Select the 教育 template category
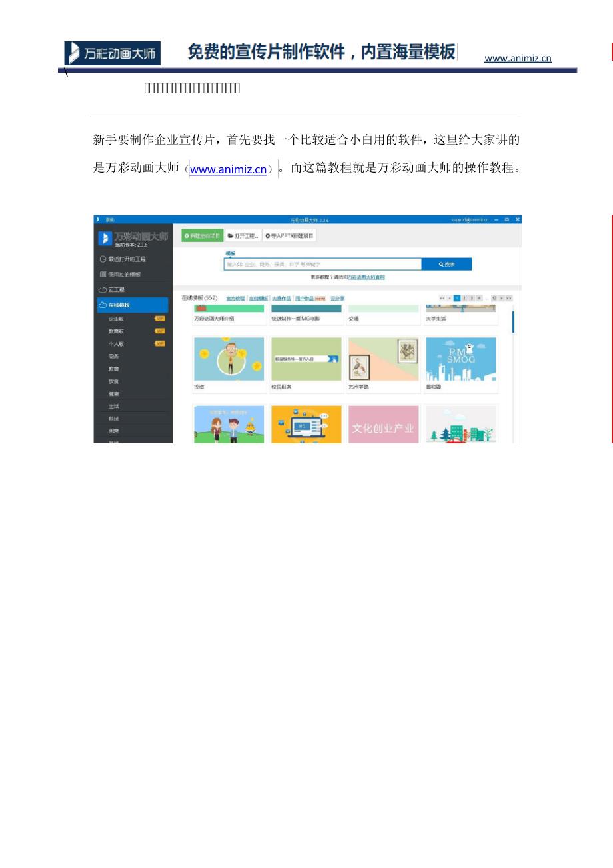 point(113,369)
